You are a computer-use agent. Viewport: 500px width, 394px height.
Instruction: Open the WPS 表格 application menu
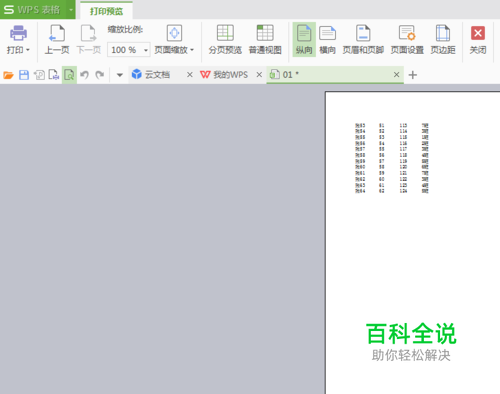coord(32,10)
